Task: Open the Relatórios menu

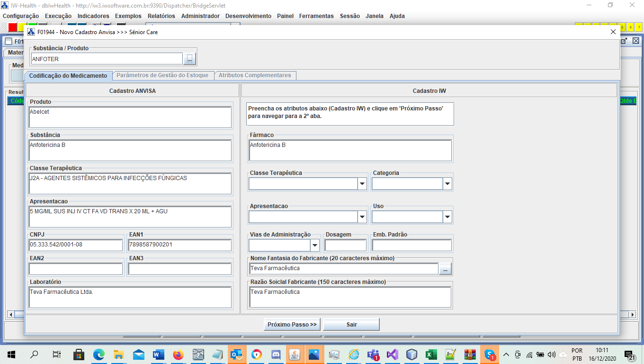Action: [x=161, y=16]
